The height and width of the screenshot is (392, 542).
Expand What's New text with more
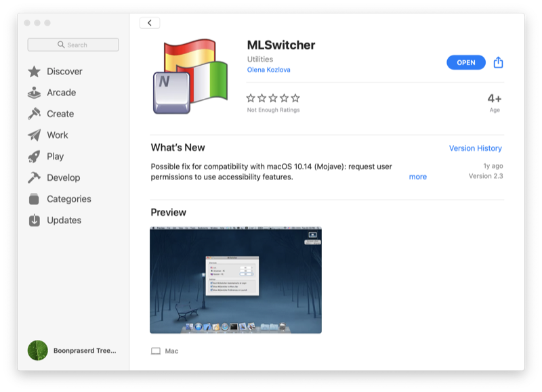[417, 177]
